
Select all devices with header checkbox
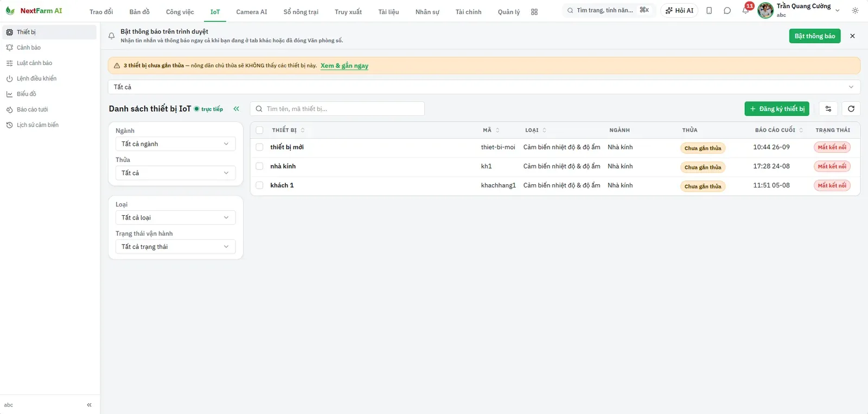[259, 130]
